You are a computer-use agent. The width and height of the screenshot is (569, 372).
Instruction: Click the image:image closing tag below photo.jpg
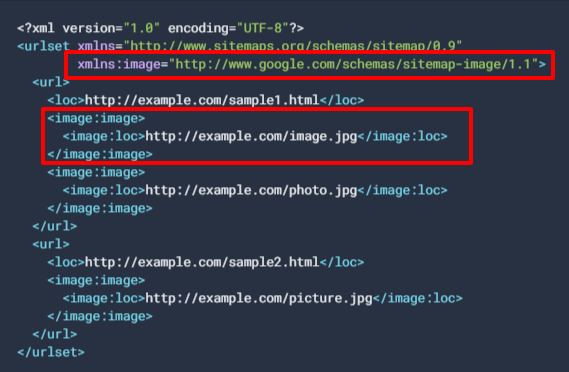tap(100, 208)
